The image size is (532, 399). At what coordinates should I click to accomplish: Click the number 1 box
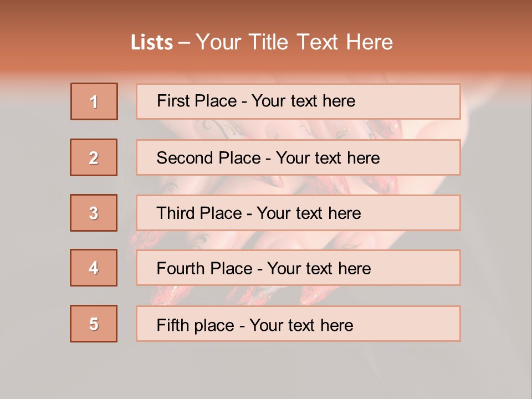click(94, 101)
